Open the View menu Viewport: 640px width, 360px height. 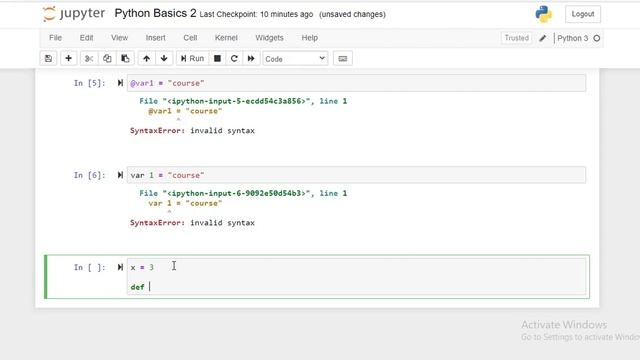pos(120,38)
